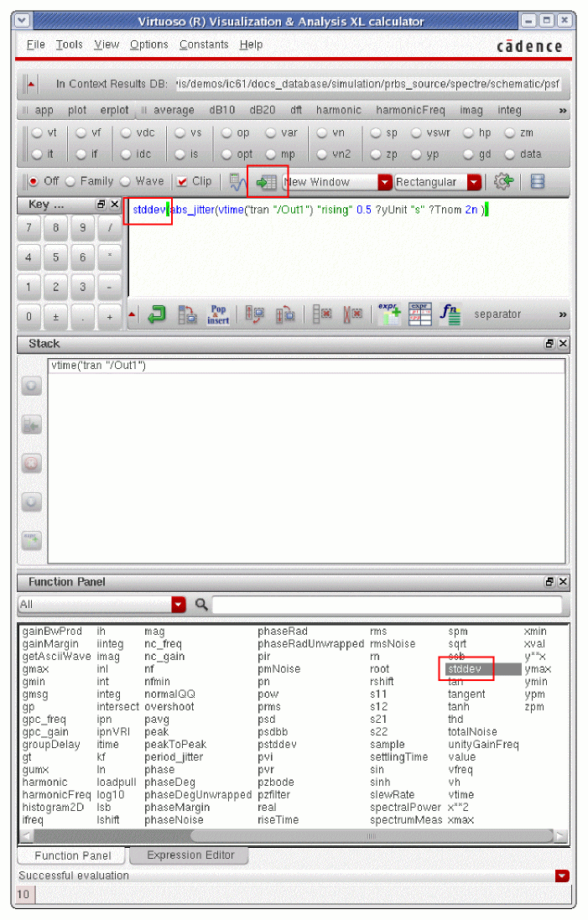Move stack item up with up-arrow button
588x920 pixels.
[32, 386]
